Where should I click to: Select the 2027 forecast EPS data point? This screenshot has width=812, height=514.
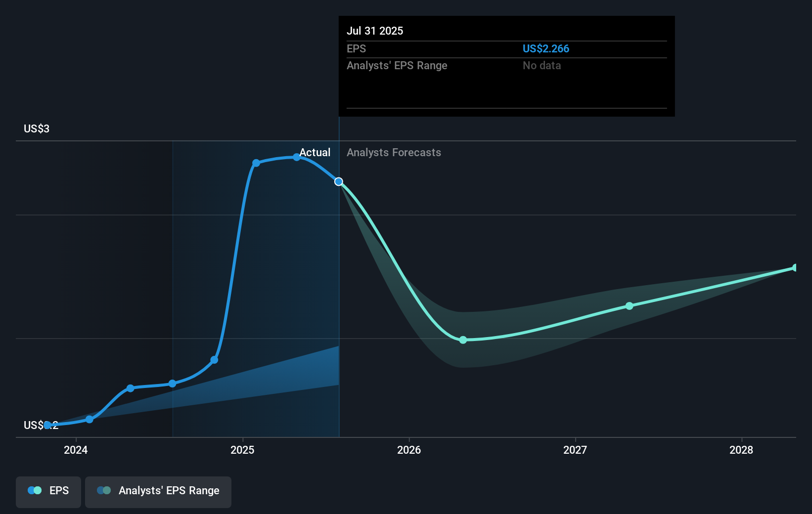coord(630,306)
